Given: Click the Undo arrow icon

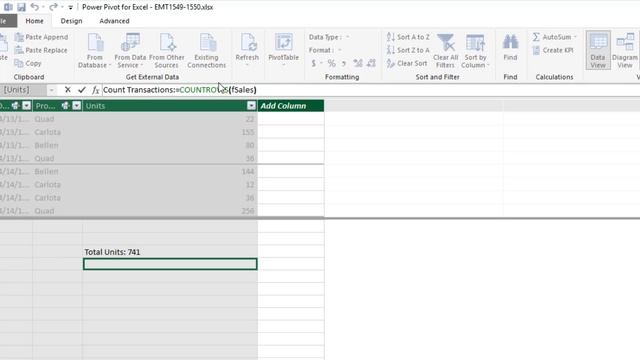Looking at the screenshot, I should point(35,7).
